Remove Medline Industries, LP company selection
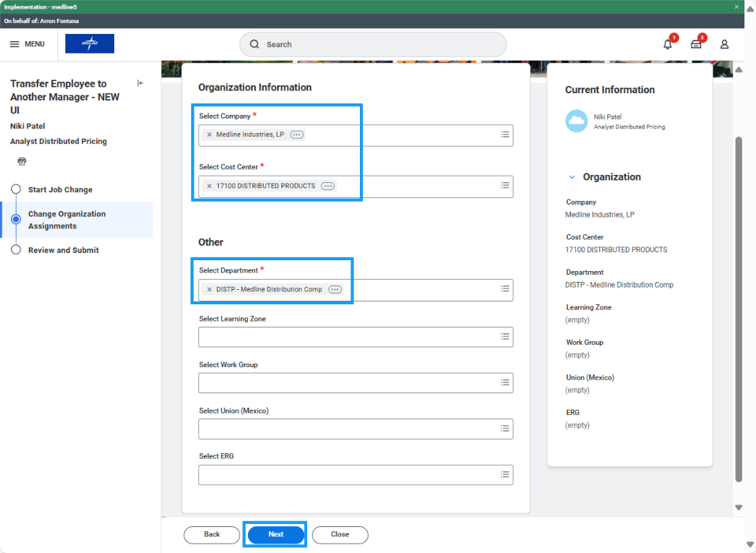This screenshot has height=553, width=756. click(x=210, y=134)
